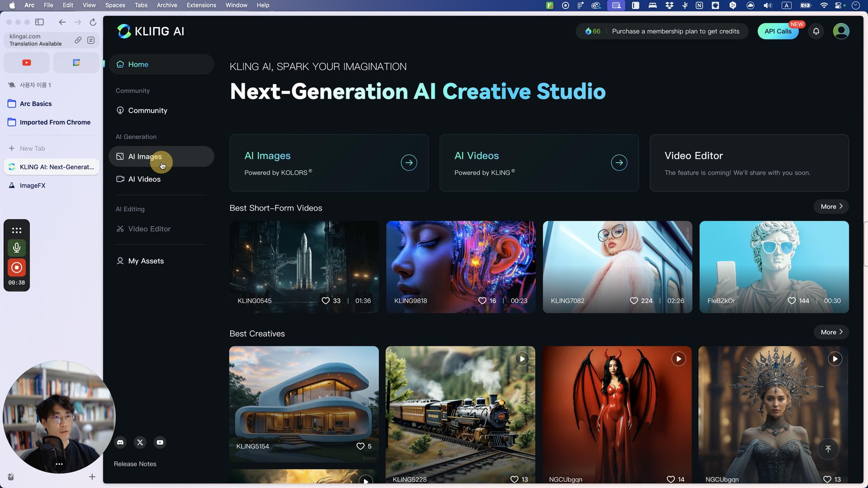Click the 66 credits indicator
The height and width of the screenshot is (488, 868).
click(x=593, y=31)
